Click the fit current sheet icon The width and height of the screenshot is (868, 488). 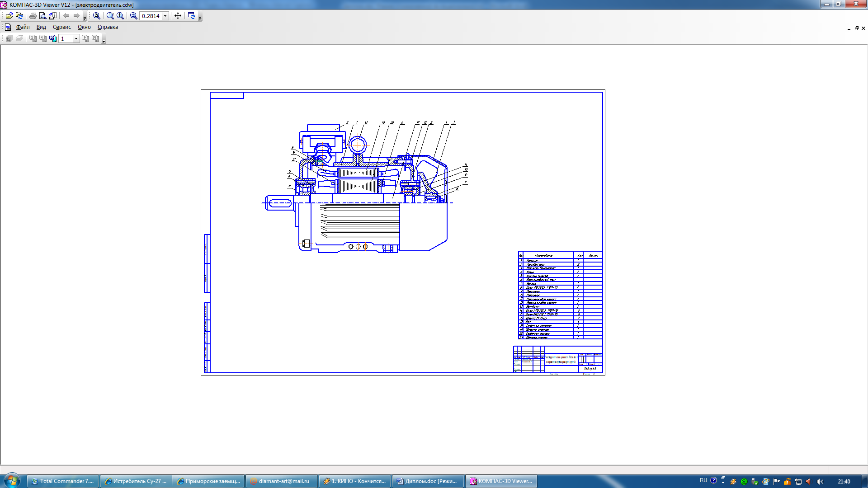[x=53, y=38]
